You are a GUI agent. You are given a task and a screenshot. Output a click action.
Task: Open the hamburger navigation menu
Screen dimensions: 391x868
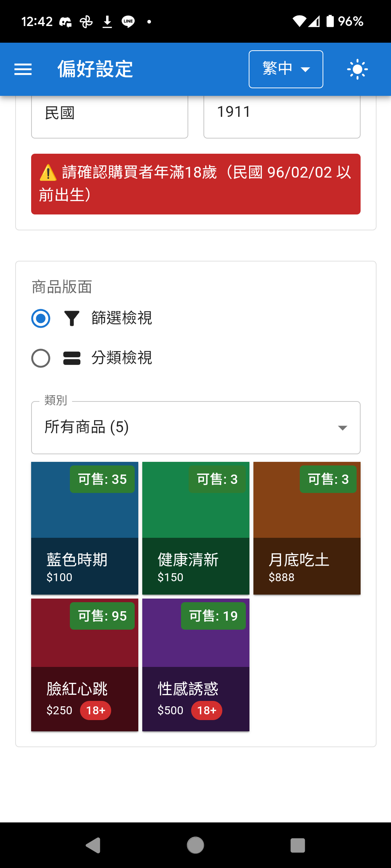click(x=23, y=69)
